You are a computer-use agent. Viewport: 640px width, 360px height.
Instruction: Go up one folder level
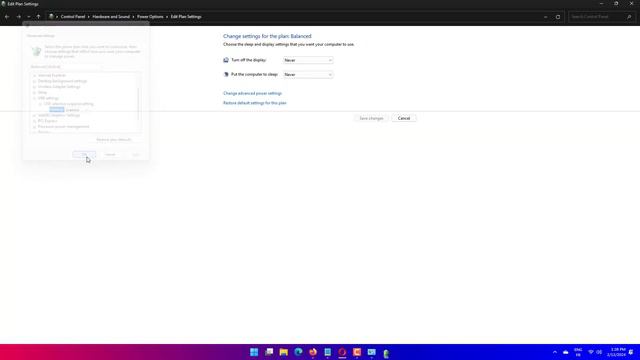click(38, 17)
